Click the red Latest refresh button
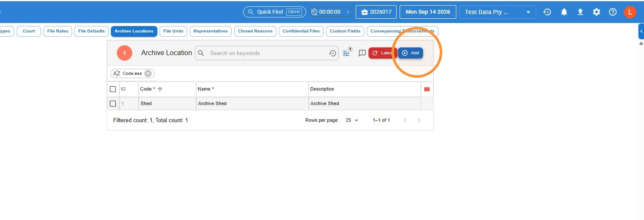The width and height of the screenshot is (644, 220). point(383,53)
